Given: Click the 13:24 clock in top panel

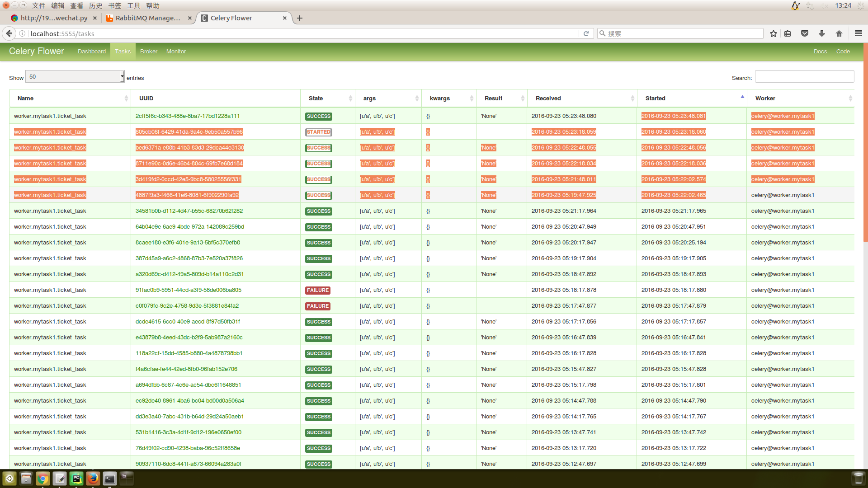Looking at the screenshot, I should (x=843, y=5).
